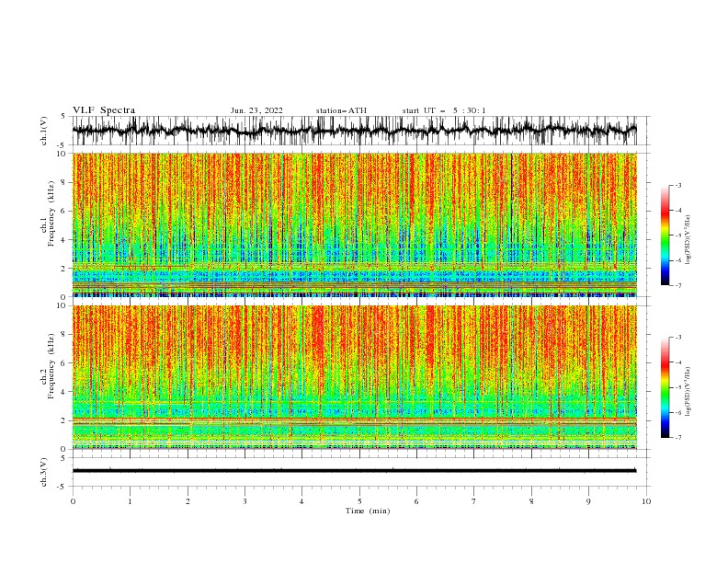Click the "8" tick on the time axis

[531, 501]
